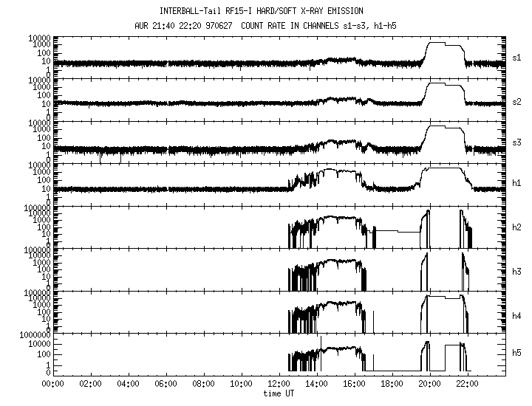The image size is (532, 406).
Task: Click the 22:00 time axis tick label
Action: point(468,384)
